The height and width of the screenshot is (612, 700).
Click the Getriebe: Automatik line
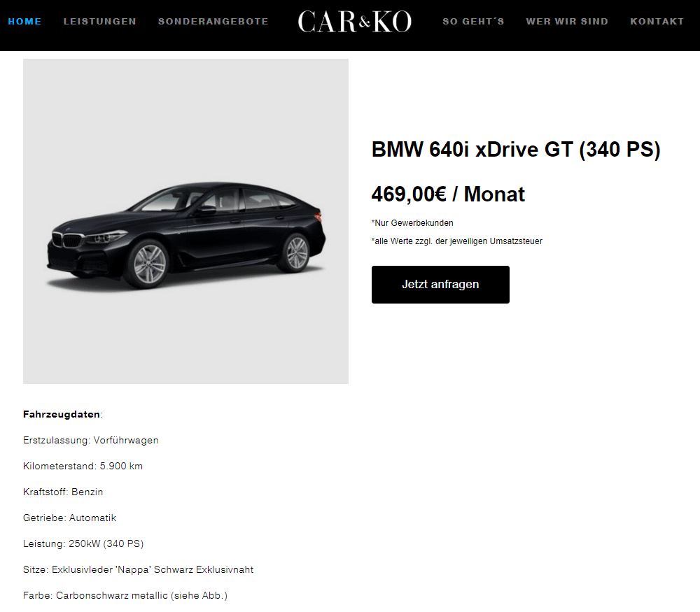point(69,518)
